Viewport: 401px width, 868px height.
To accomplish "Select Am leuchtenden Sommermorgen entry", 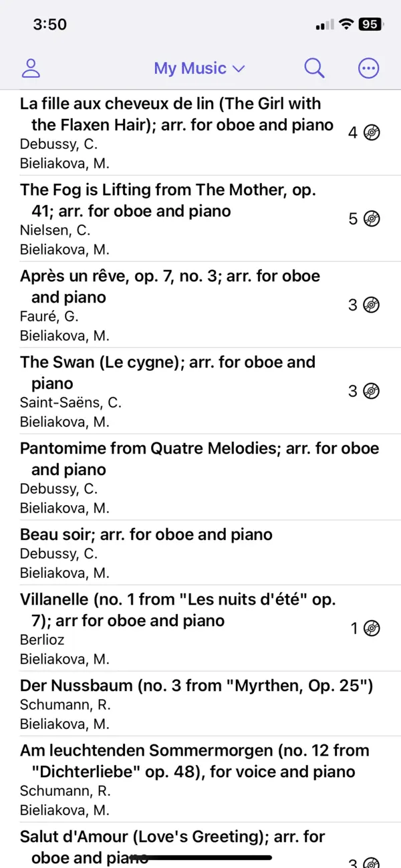I will coord(194,761).
